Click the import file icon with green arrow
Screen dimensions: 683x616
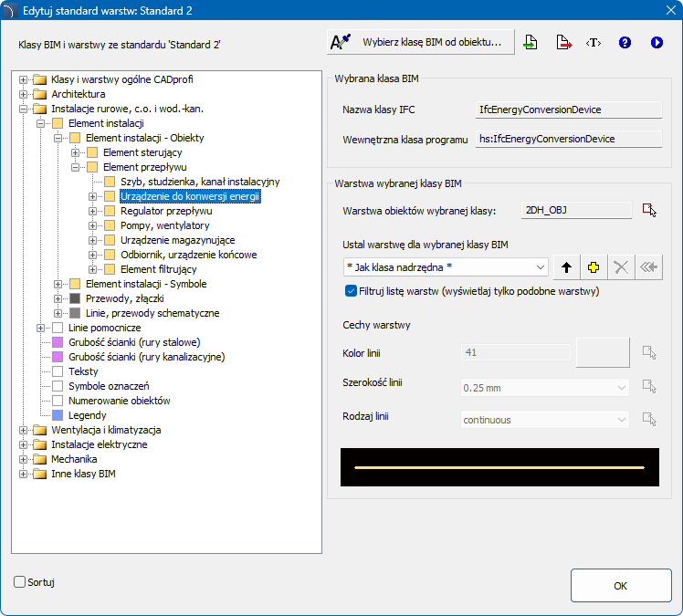[531, 43]
